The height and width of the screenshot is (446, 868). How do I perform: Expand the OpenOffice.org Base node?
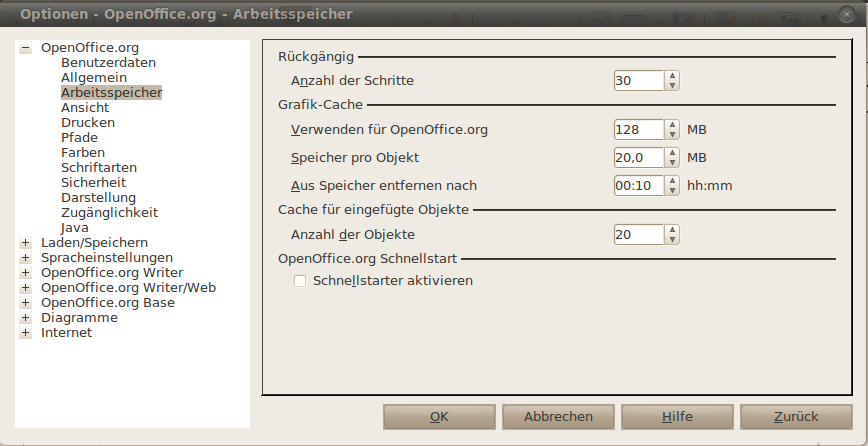tap(25, 303)
